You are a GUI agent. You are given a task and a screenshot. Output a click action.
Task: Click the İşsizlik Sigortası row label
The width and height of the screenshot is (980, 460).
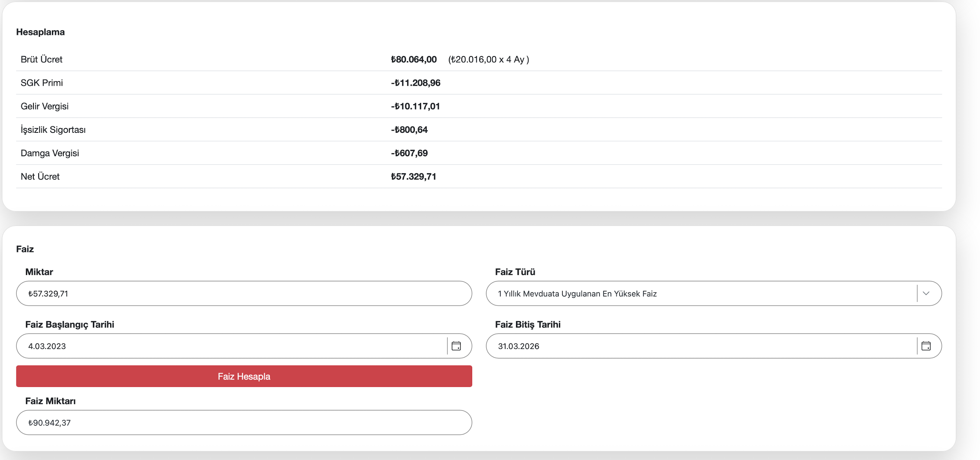coord(53,130)
